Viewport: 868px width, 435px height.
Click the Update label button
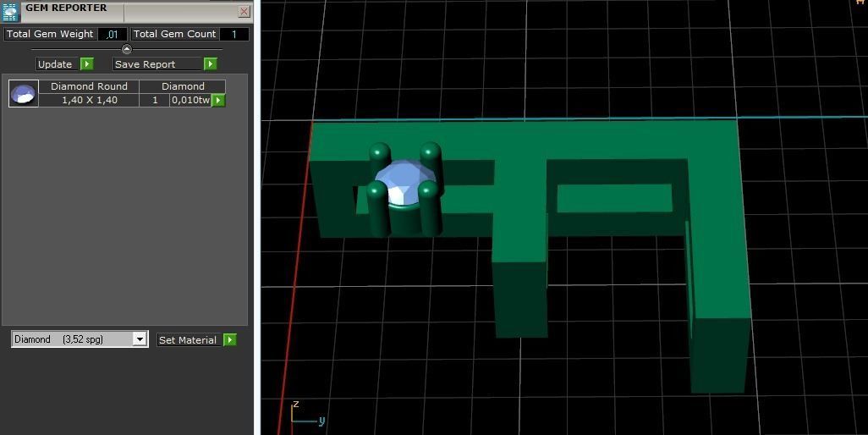click(x=58, y=64)
